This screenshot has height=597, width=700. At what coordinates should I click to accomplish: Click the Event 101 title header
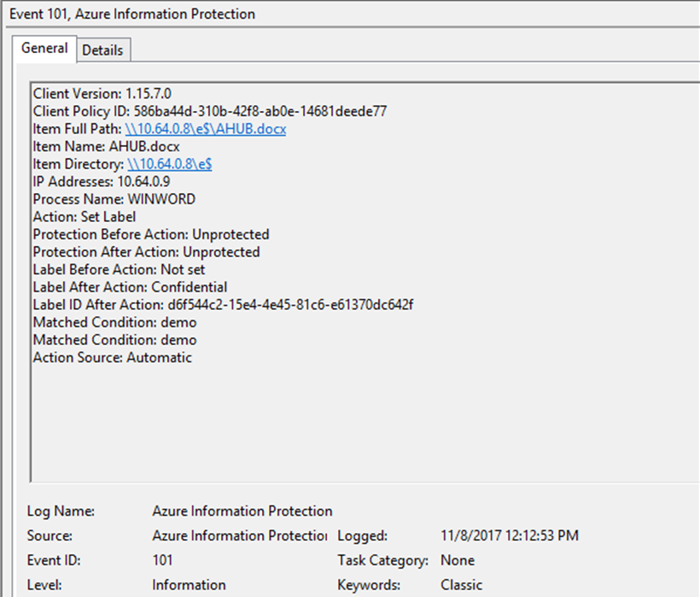132,14
